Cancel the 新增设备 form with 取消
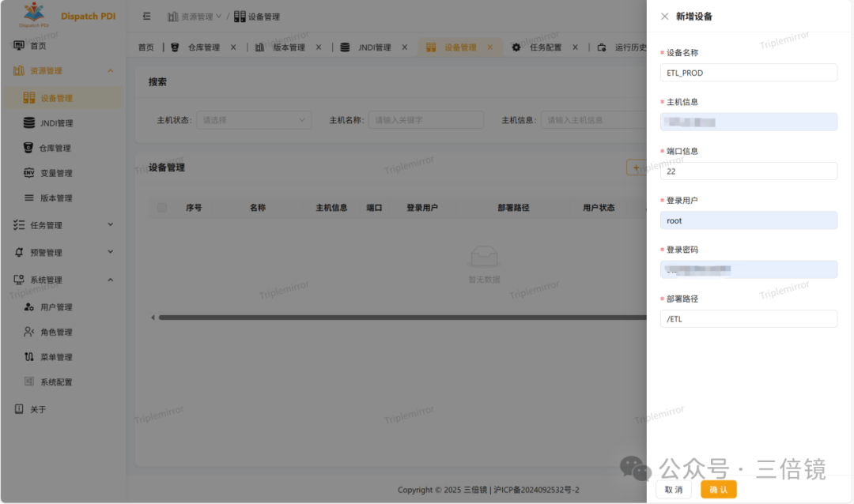The width and height of the screenshot is (854, 504). [x=673, y=489]
